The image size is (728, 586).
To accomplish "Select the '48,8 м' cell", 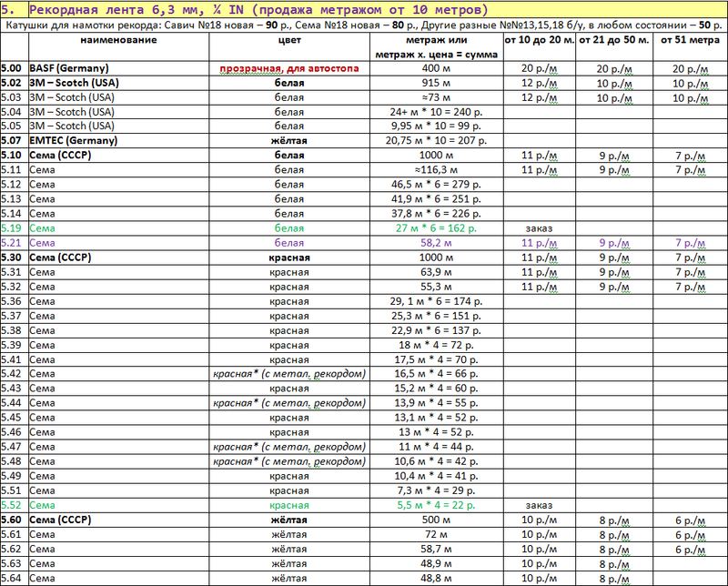I will (x=437, y=579).
